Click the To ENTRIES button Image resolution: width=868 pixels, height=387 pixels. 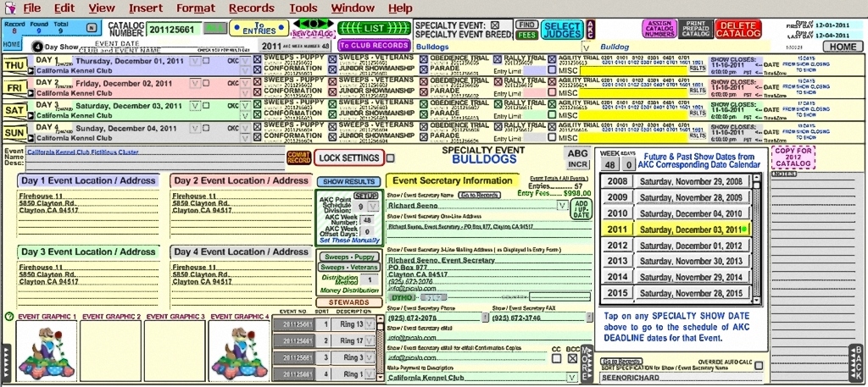click(x=259, y=28)
